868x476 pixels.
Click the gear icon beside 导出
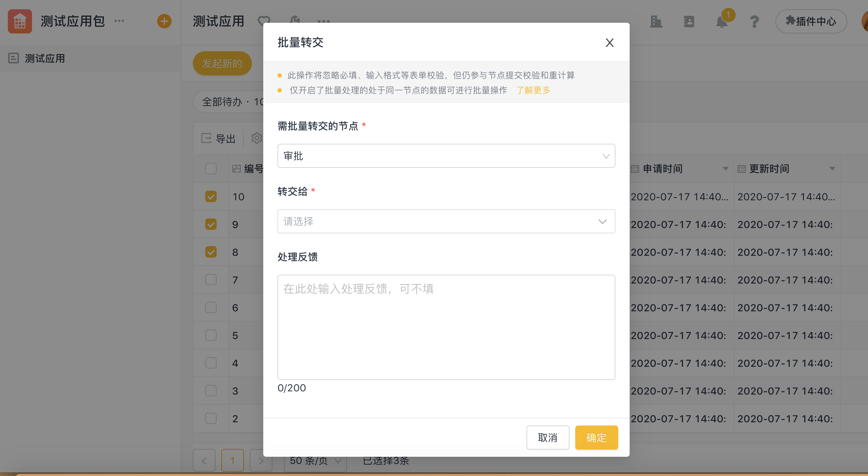tap(256, 138)
